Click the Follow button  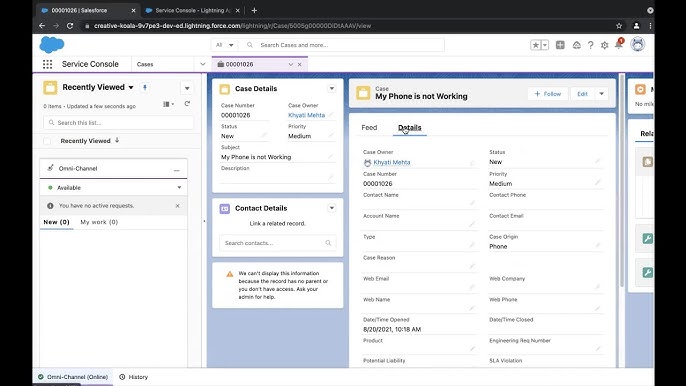[x=548, y=94]
